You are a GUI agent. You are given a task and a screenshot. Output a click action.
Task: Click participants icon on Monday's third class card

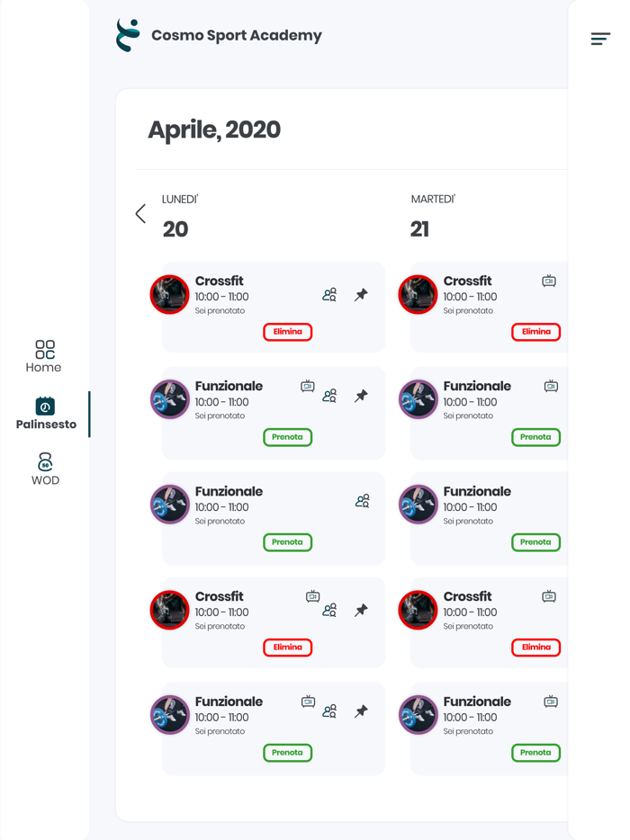coord(362,501)
